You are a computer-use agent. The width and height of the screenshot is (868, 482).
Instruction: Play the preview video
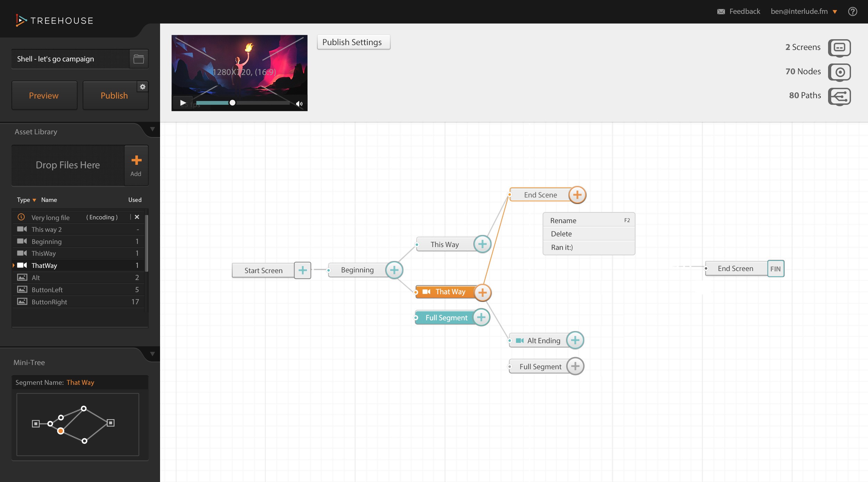click(x=183, y=103)
